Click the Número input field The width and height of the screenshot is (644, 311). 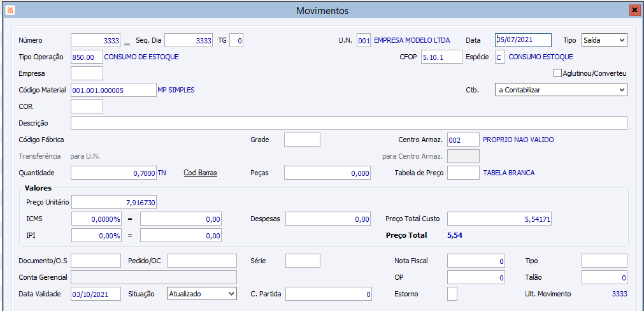coord(96,40)
